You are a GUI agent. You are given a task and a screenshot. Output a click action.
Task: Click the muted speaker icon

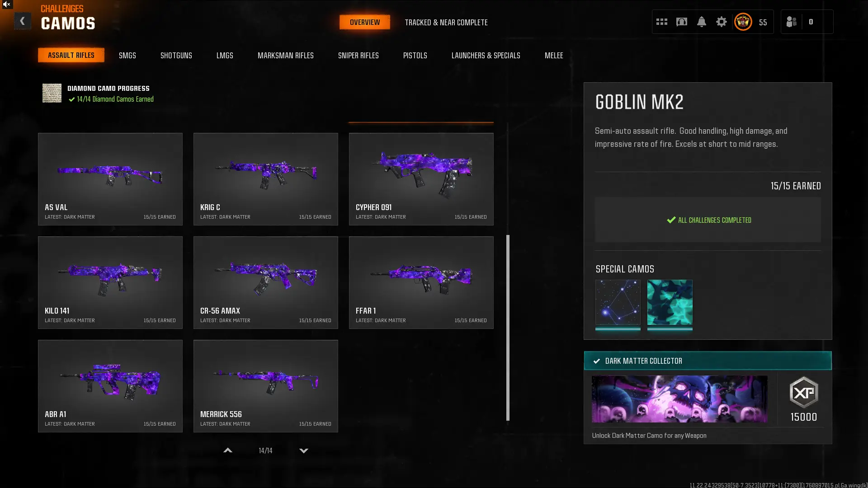tap(7, 4)
